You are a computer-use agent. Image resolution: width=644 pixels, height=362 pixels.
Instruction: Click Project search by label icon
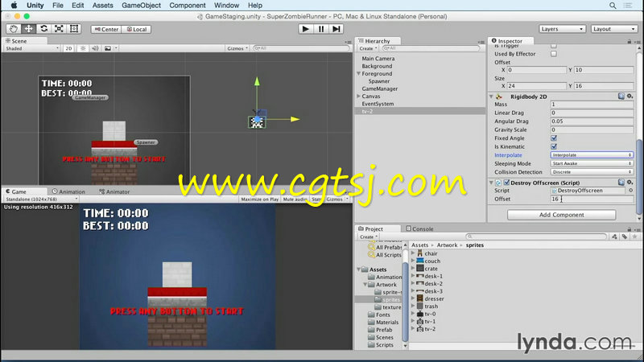625,237
